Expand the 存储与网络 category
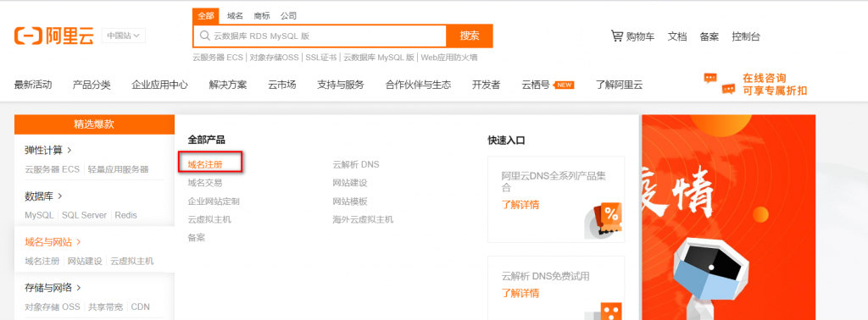This screenshot has height=320, width=868. click(x=53, y=287)
